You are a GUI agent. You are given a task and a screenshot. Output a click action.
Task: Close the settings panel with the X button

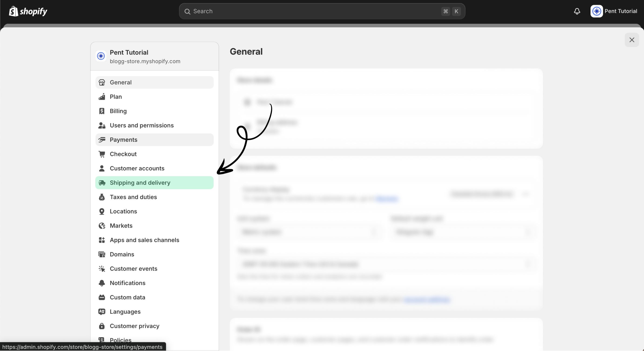pyautogui.click(x=632, y=40)
